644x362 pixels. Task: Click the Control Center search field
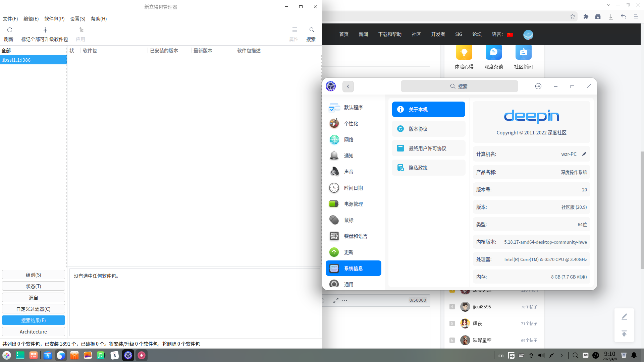tap(459, 86)
